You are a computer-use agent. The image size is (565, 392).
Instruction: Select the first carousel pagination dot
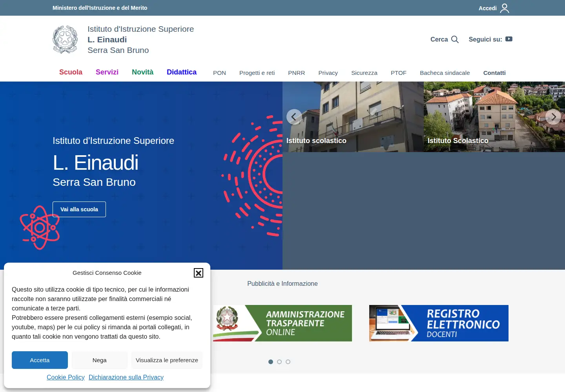(x=271, y=362)
